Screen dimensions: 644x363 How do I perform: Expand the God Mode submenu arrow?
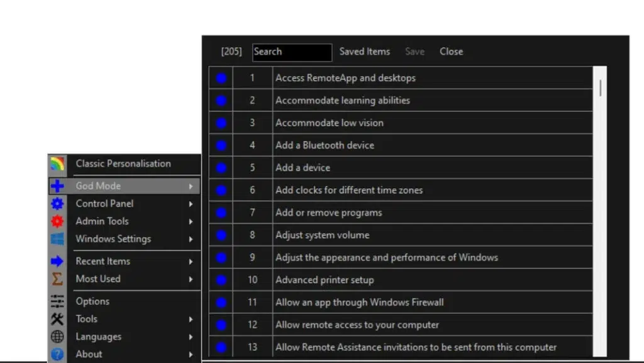tap(191, 186)
